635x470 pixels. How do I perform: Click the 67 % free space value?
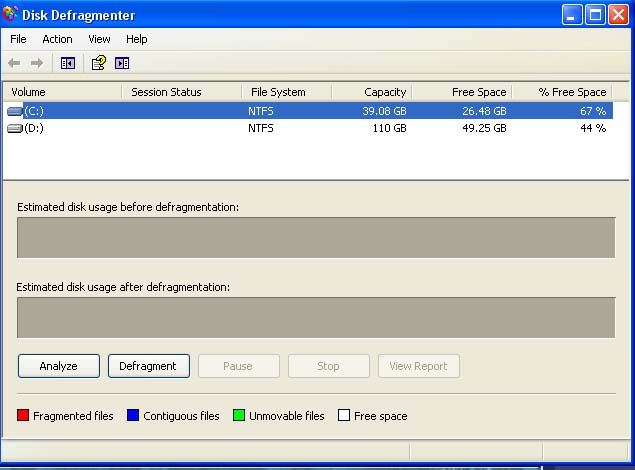593,111
